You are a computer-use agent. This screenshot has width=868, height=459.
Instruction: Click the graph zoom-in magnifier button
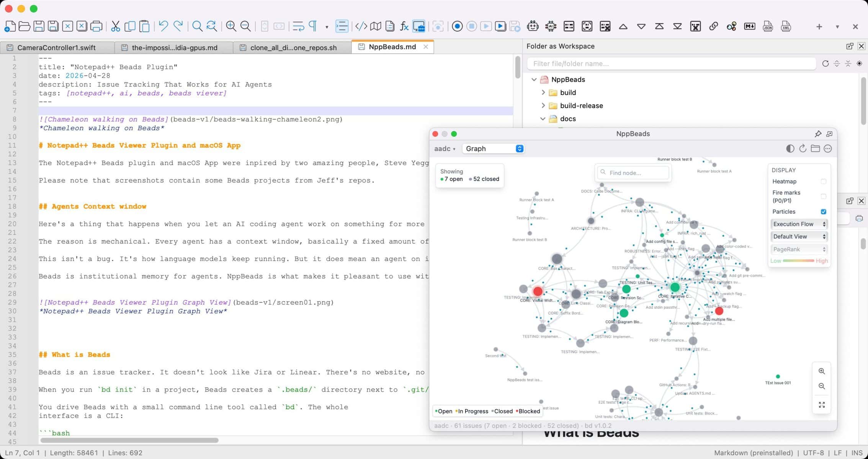tap(822, 371)
